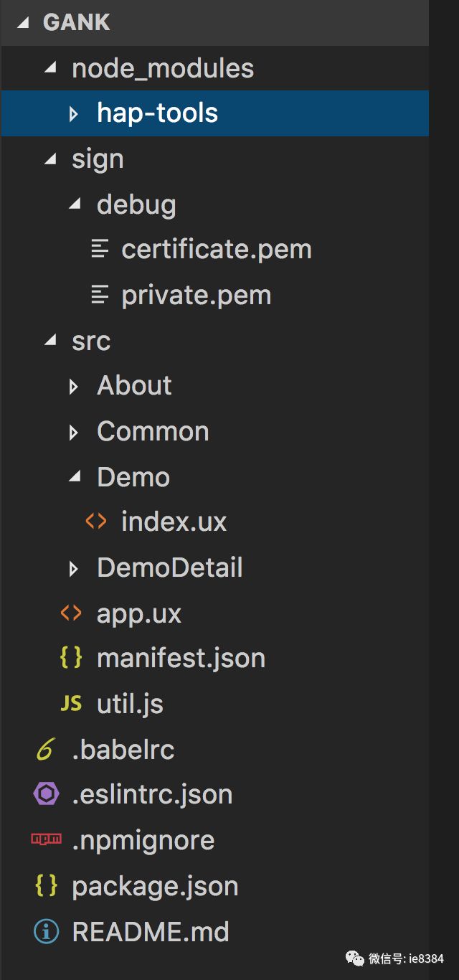
Task: Select the src folder label
Action: click(91, 341)
